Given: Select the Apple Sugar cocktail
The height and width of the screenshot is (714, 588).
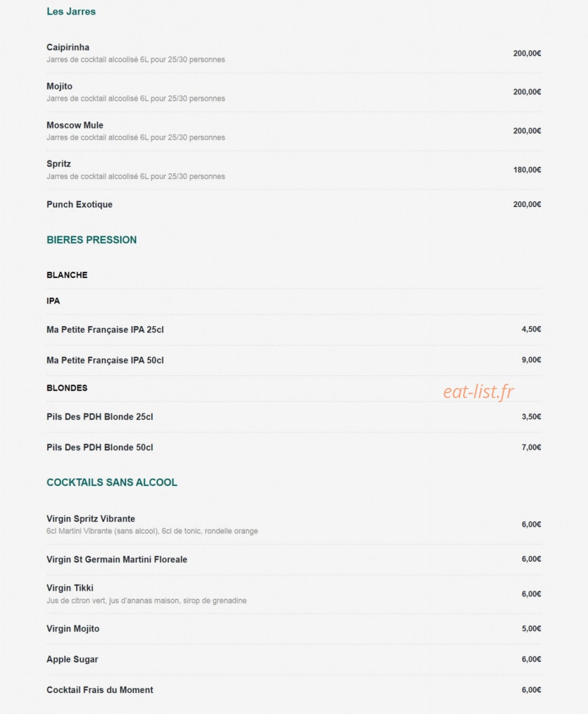Looking at the screenshot, I should pos(294,659).
